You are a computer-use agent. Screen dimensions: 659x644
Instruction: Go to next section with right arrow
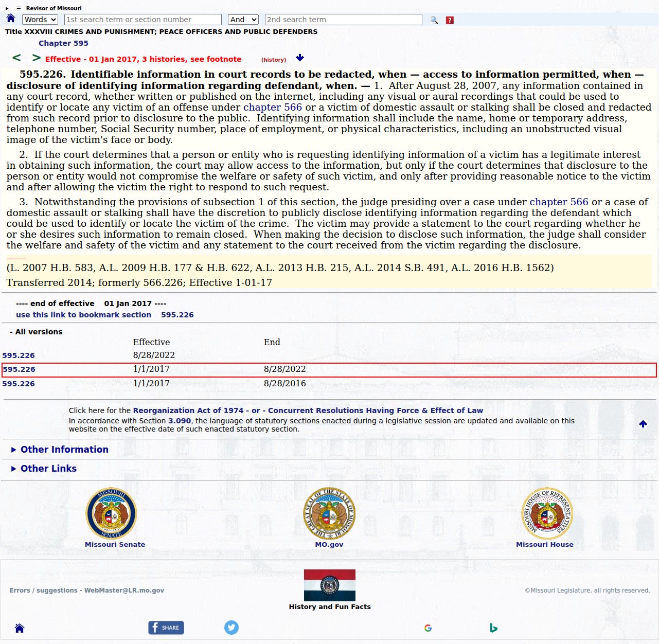click(x=36, y=58)
